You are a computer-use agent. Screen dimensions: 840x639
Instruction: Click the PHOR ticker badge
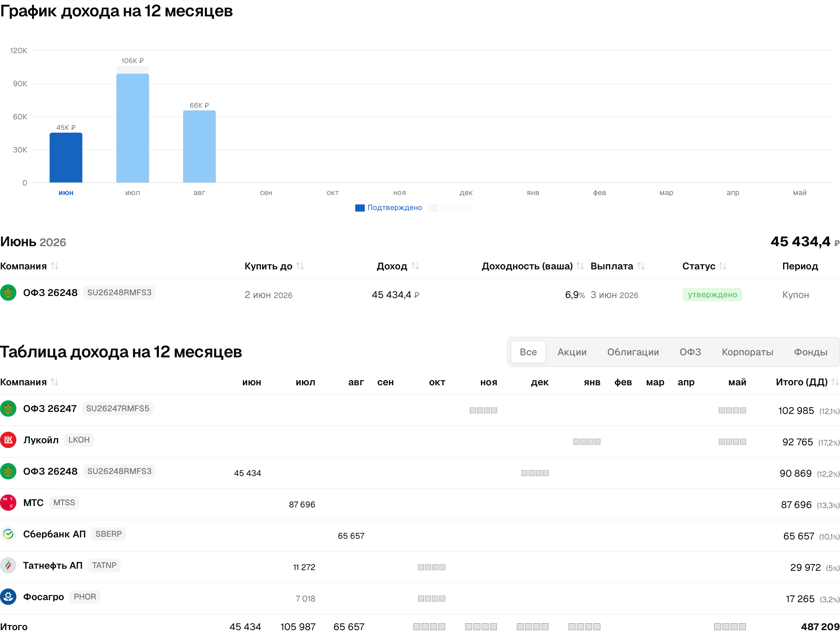click(x=85, y=597)
